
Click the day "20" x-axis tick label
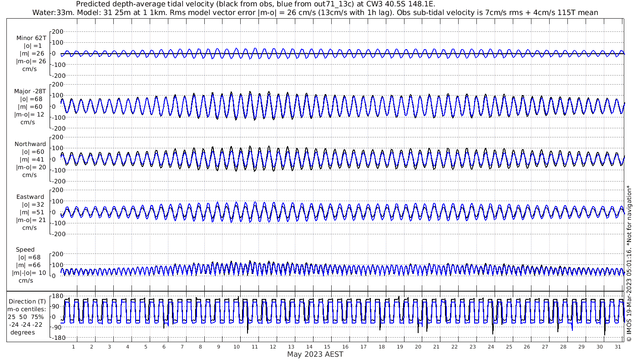418,347
